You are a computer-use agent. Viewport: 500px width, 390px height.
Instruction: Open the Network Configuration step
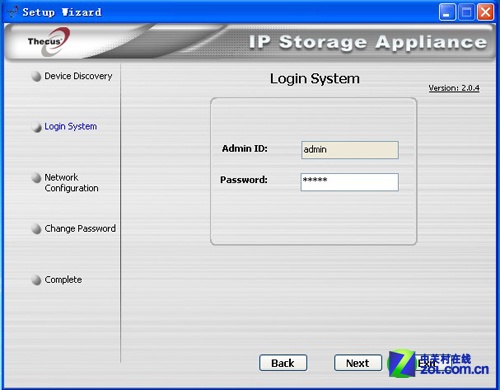click(71, 182)
